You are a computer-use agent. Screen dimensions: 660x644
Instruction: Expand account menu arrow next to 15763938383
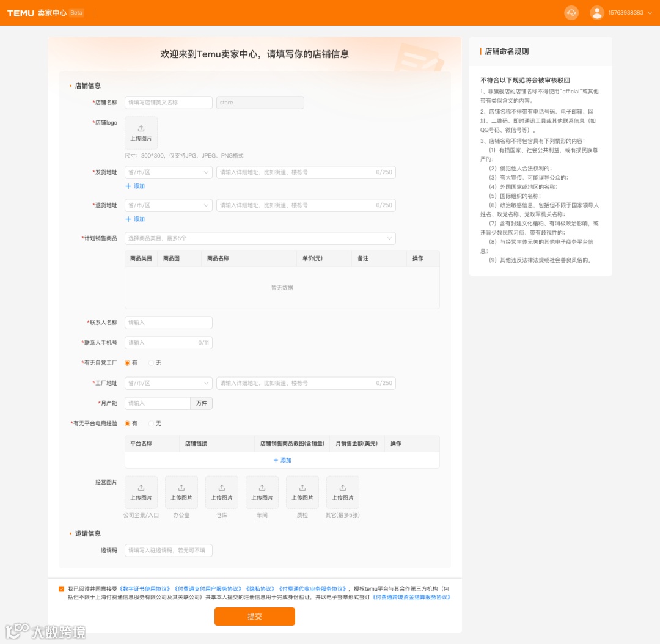pos(650,13)
